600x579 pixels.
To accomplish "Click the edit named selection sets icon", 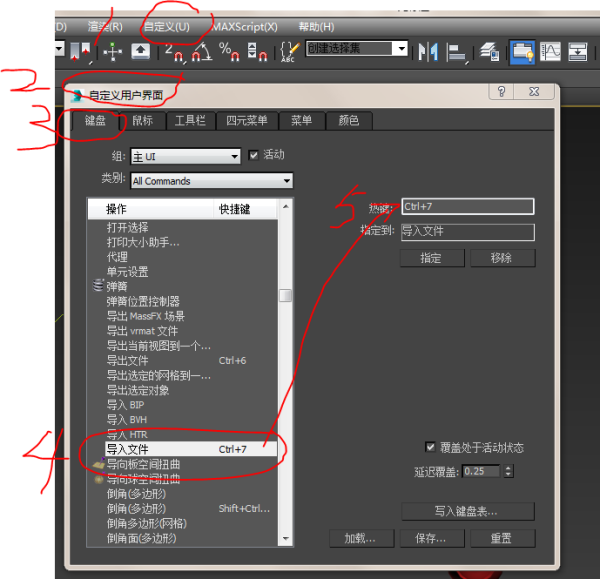I will (x=290, y=52).
